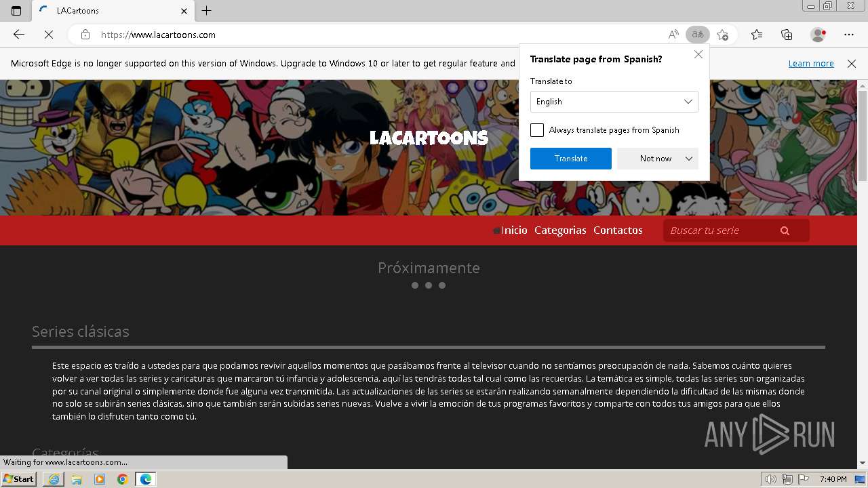This screenshot has height=488, width=868.
Task: Open the Translate to language dropdown
Action: click(x=614, y=102)
